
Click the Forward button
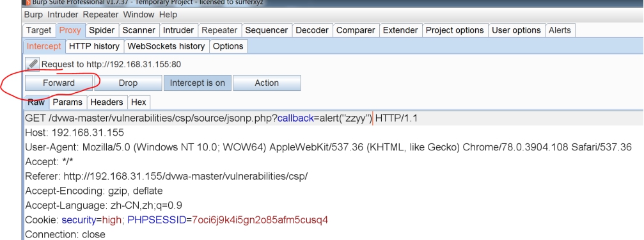coord(59,83)
